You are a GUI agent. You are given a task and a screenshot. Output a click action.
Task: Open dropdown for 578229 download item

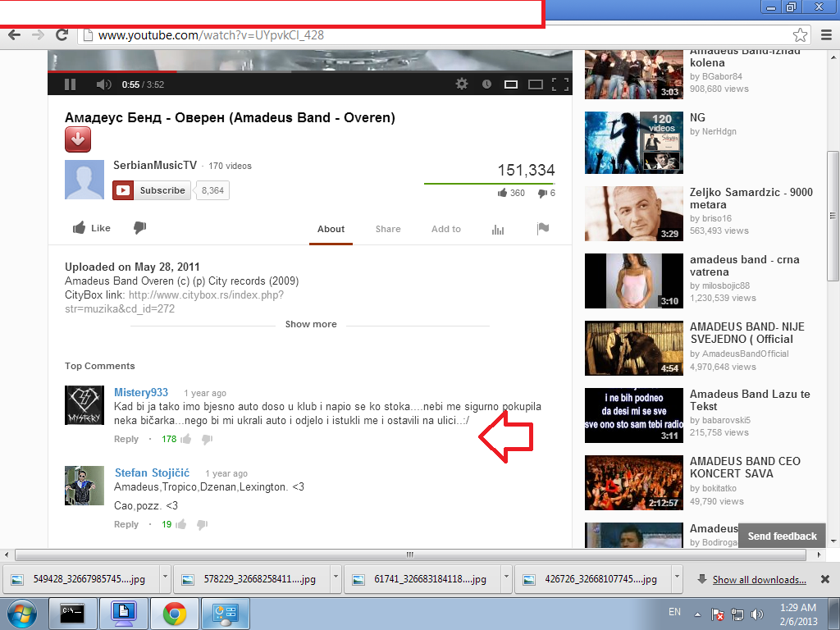click(x=336, y=577)
